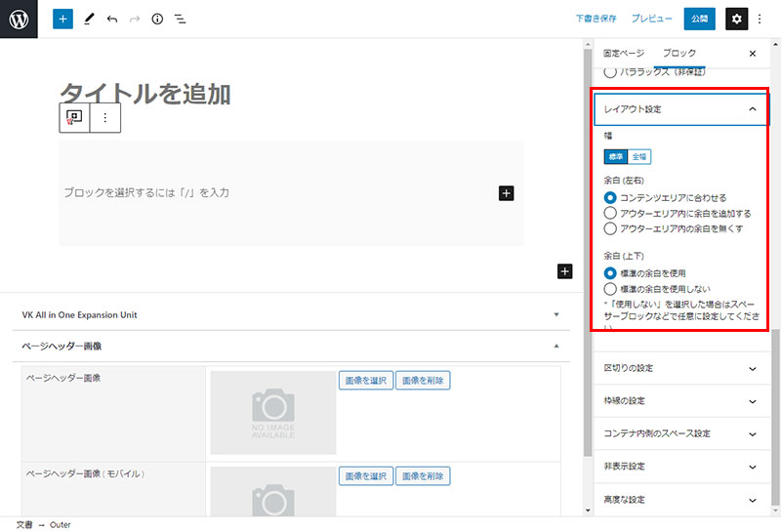
Task: Click the 下書き保存 link
Action: (x=596, y=19)
